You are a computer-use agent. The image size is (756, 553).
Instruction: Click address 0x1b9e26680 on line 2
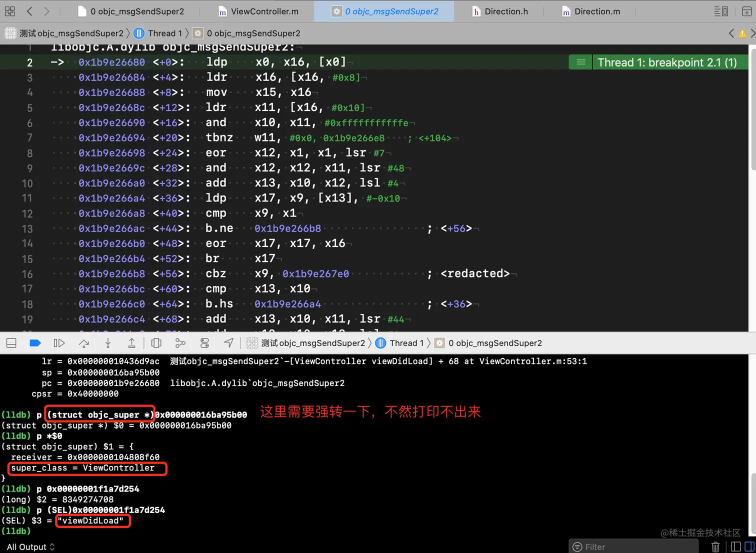(x=111, y=62)
